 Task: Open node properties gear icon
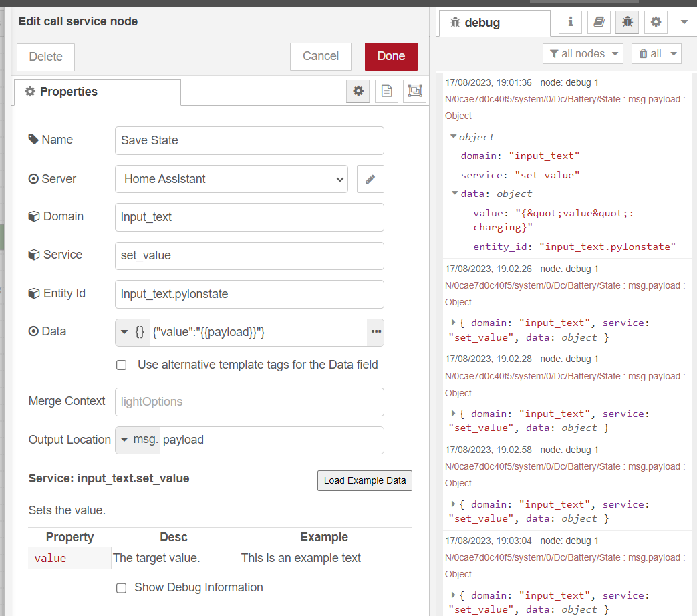[x=358, y=91]
